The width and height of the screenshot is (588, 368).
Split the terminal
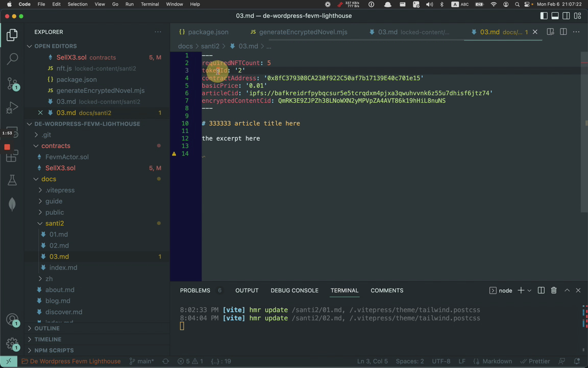click(x=541, y=290)
